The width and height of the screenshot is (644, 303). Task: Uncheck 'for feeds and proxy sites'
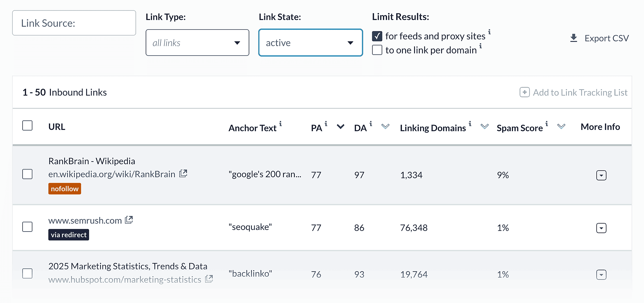point(377,37)
